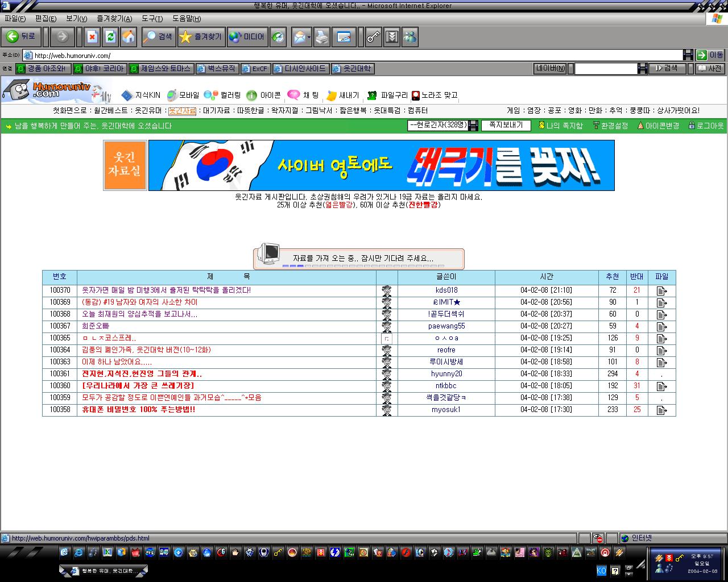
Task: Click the address bar URL field
Action: [353, 55]
